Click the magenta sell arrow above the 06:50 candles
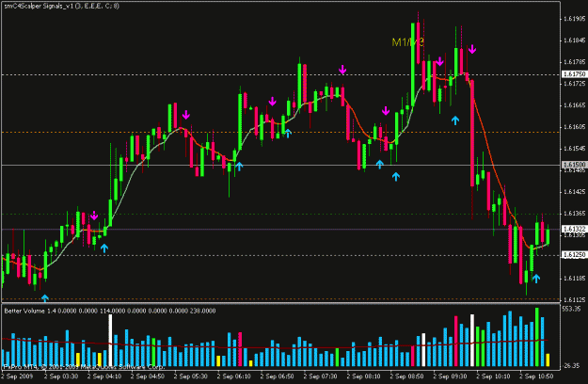Viewport: 588px width, 384px height. pyautogui.click(x=273, y=102)
